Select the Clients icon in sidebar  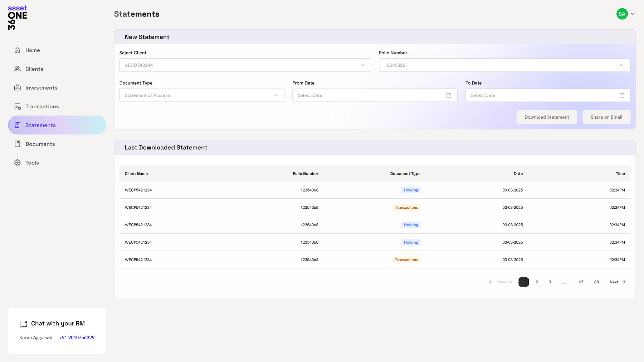click(x=17, y=69)
